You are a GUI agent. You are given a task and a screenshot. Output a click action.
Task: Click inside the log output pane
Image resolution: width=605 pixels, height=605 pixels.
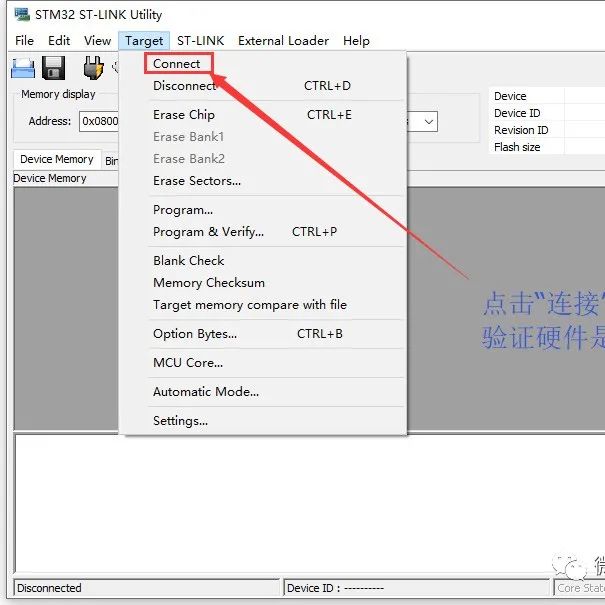[x=309, y=503]
